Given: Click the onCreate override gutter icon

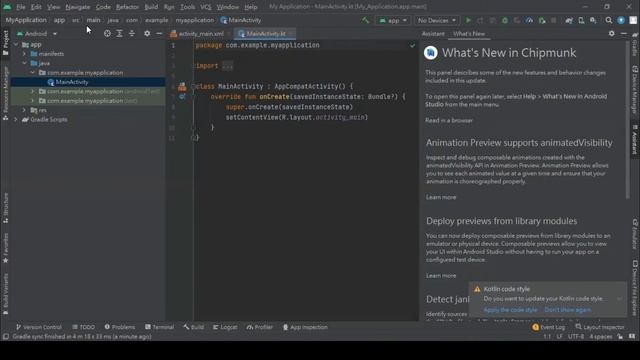Looking at the screenshot, I should point(182,97).
